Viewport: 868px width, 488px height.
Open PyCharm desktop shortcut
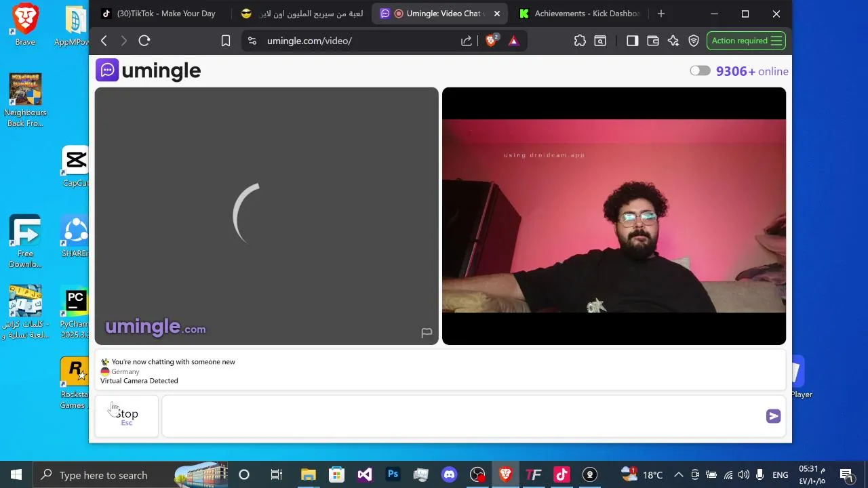click(75, 313)
